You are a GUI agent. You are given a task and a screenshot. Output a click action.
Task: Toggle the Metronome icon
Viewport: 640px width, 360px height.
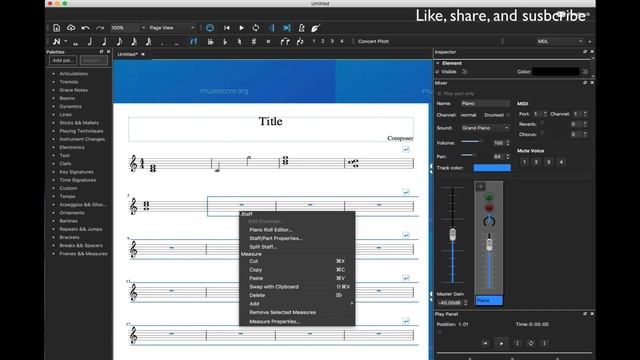pyautogui.click(x=301, y=28)
